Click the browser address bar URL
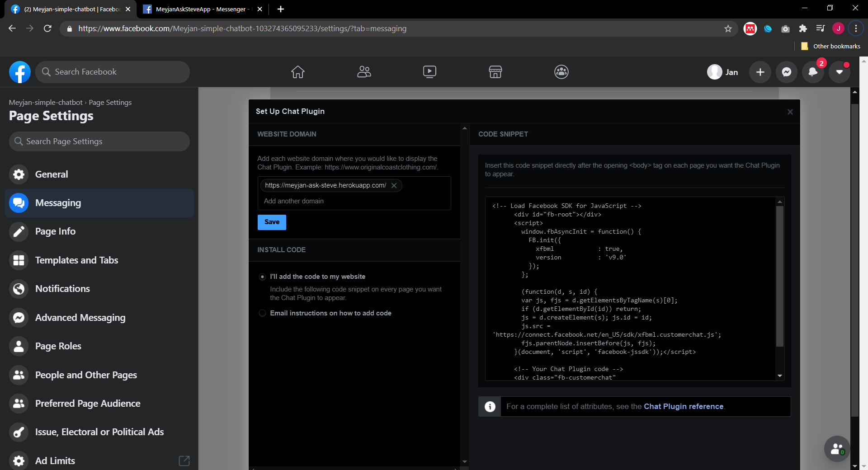Image resolution: width=868 pixels, height=470 pixels. coord(242,28)
